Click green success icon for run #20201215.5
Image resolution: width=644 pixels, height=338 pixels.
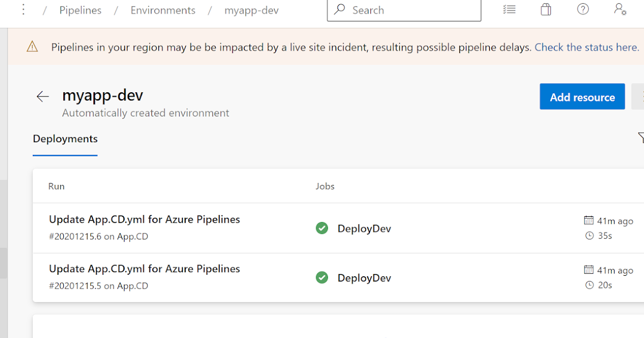tap(322, 277)
